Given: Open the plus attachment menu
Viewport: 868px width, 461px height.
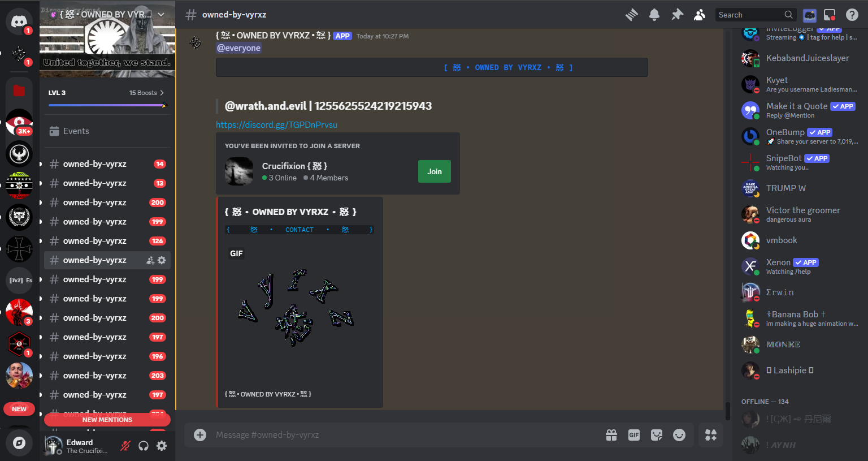Looking at the screenshot, I should [x=200, y=434].
